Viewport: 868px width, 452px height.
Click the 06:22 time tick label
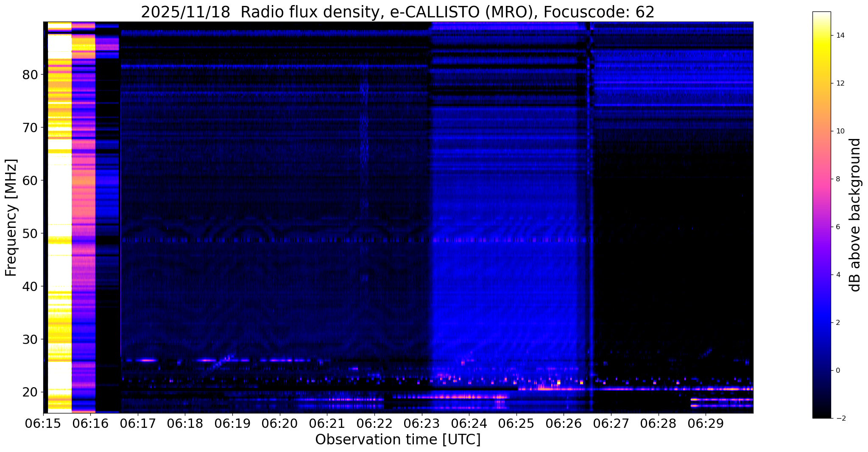[x=374, y=423]
